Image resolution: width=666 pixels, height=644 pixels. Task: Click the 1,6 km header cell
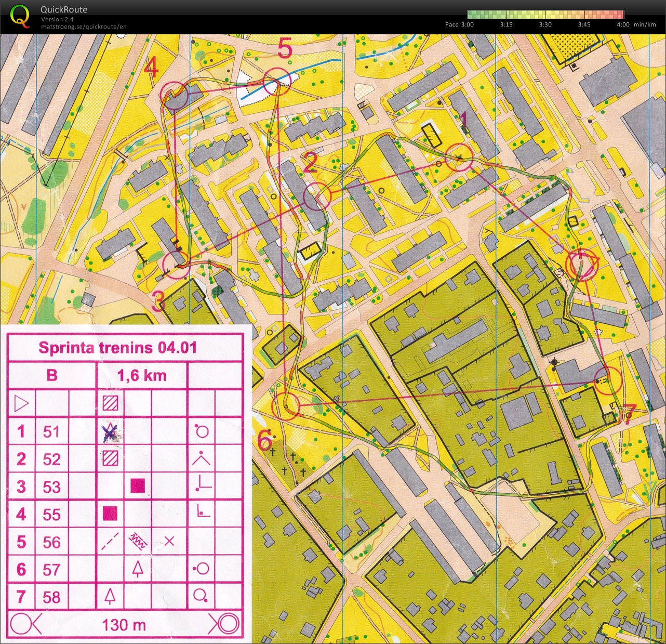click(x=141, y=376)
